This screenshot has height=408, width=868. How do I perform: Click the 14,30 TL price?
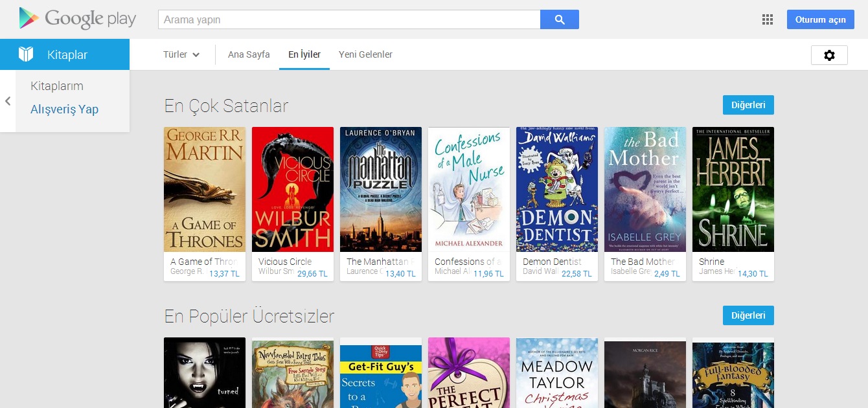pos(753,274)
